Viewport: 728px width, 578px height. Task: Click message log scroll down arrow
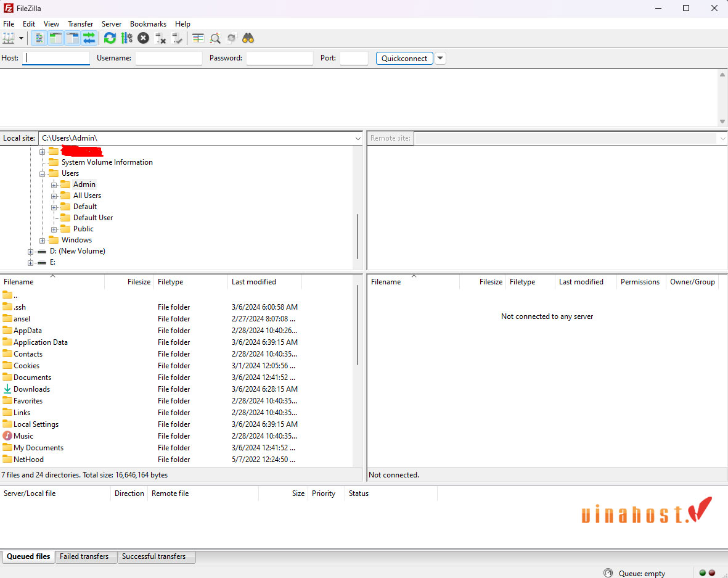pyautogui.click(x=722, y=122)
